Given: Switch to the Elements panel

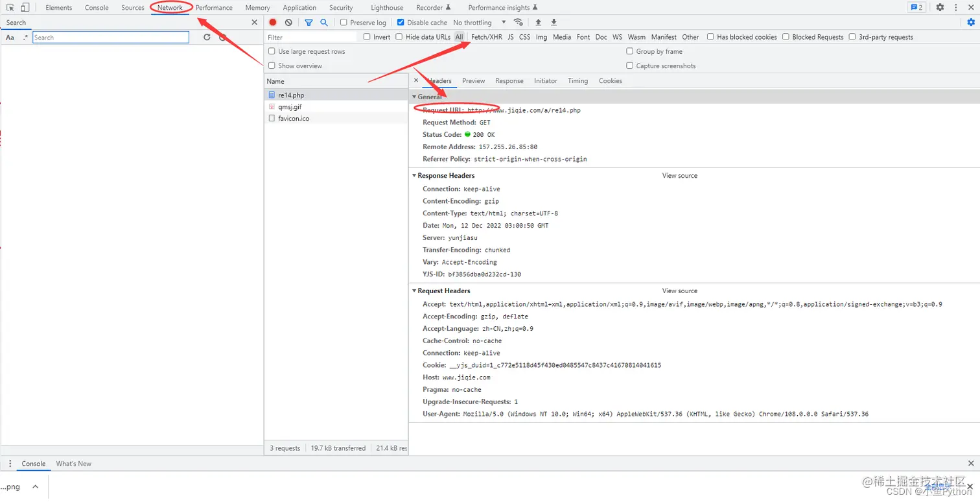Looking at the screenshot, I should click(59, 8).
